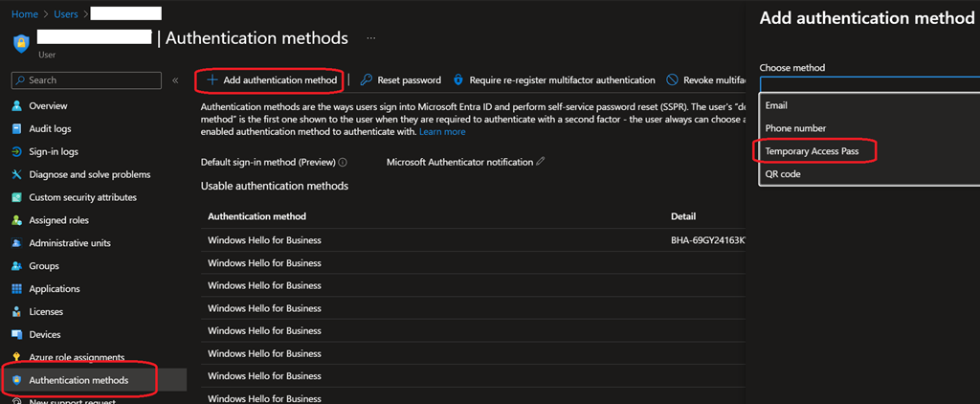This screenshot has height=404, width=980.
Task: Click Reset password in toolbar
Action: point(401,80)
